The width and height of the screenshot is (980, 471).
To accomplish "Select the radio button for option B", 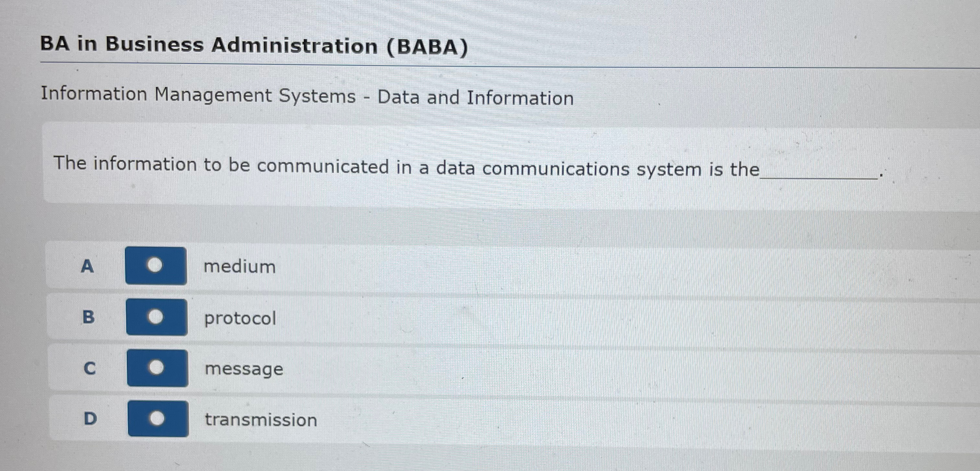I will [x=156, y=317].
